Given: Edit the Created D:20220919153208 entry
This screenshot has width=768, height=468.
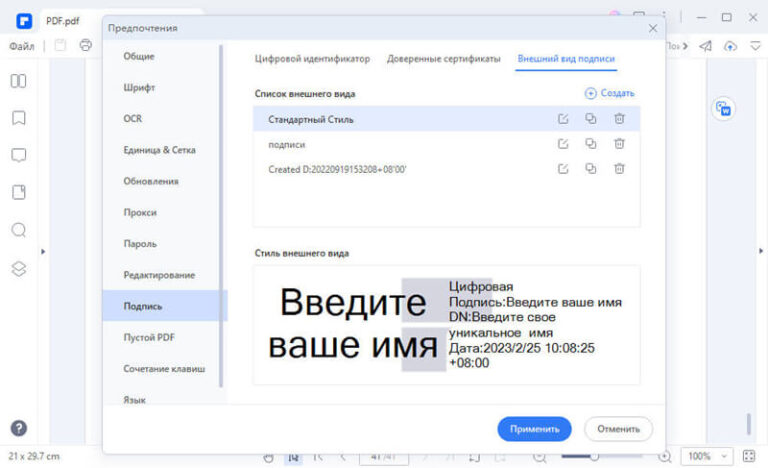Looking at the screenshot, I should coord(563,169).
